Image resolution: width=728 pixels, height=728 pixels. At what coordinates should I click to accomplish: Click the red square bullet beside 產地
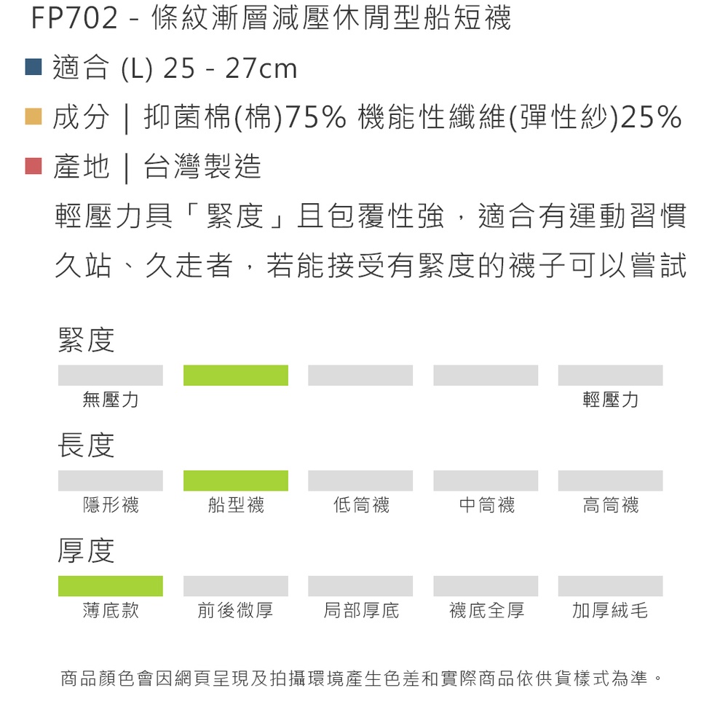click(33, 166)
